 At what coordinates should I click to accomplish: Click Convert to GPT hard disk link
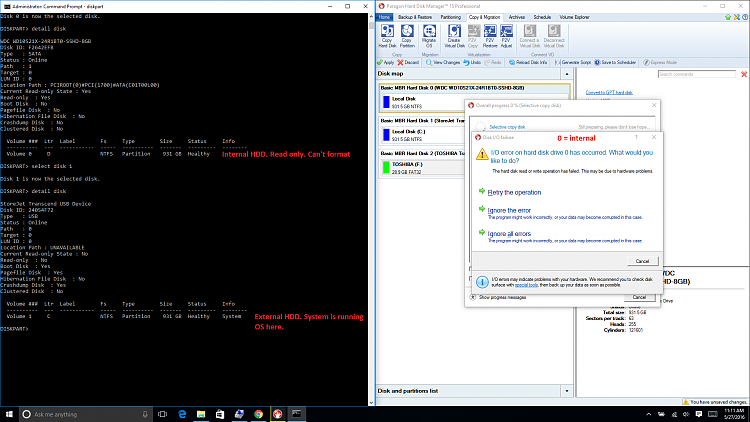pyautogui.click(x=609, y=92)
